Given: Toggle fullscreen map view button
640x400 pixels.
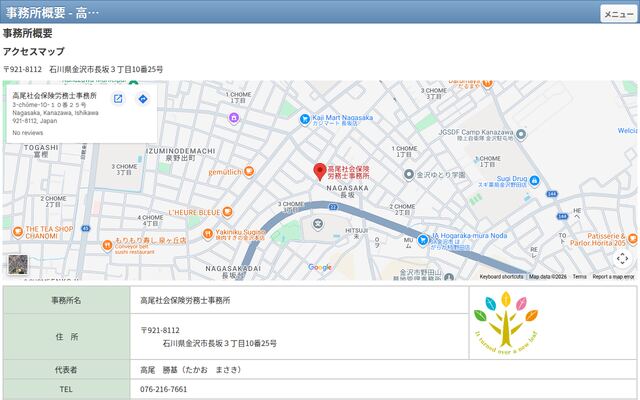Looking at the screenshot, I should [x=622, y=258].
